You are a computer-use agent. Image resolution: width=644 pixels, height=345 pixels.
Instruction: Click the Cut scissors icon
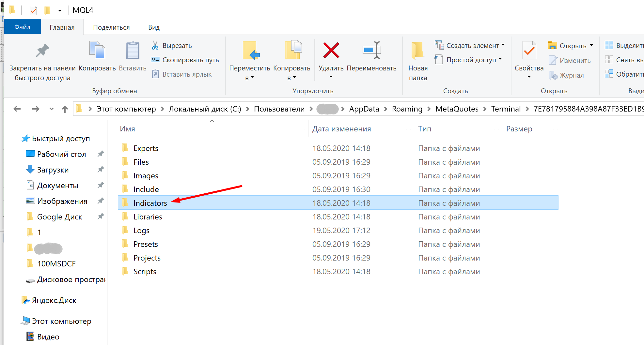(x=155, y=45)
